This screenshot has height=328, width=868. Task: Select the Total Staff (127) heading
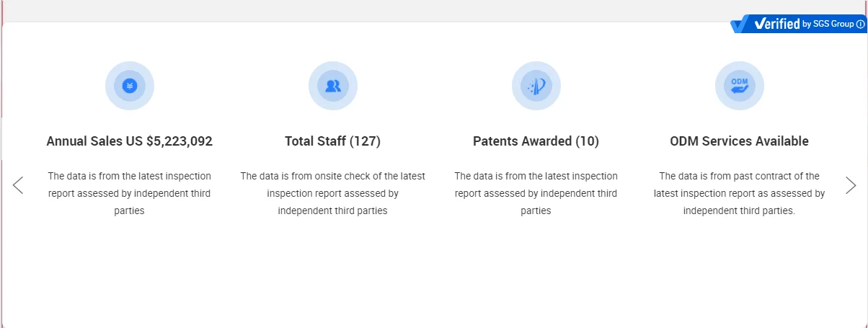coord(333,141)
